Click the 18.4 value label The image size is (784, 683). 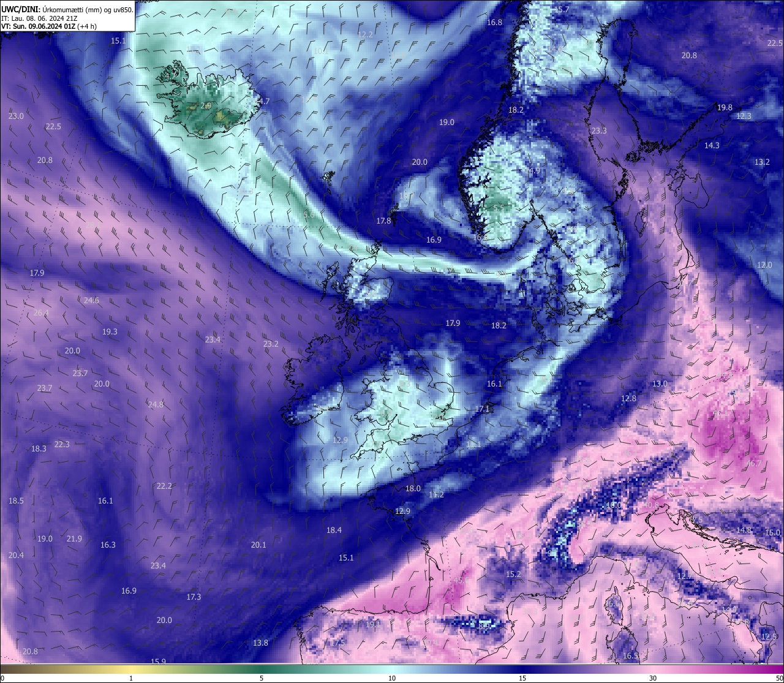tap(334, 530)
